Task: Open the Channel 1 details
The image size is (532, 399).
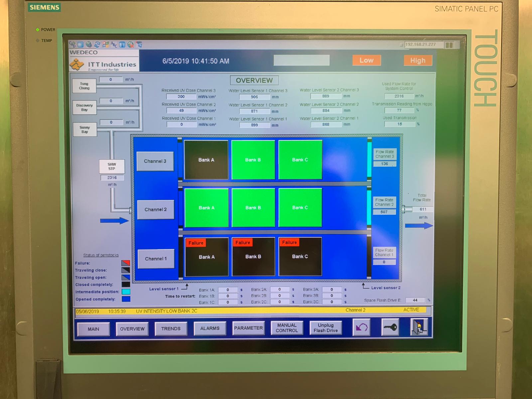Action: tap(156, 259)
